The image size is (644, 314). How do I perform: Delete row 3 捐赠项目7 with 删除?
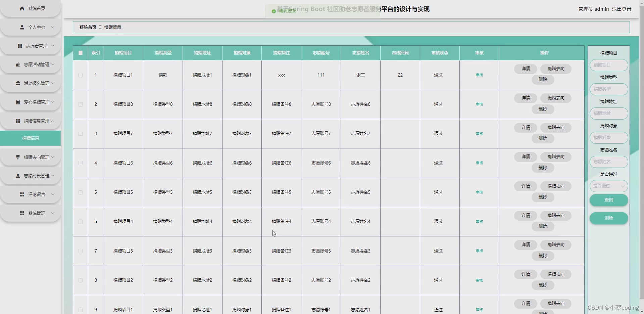543,138
